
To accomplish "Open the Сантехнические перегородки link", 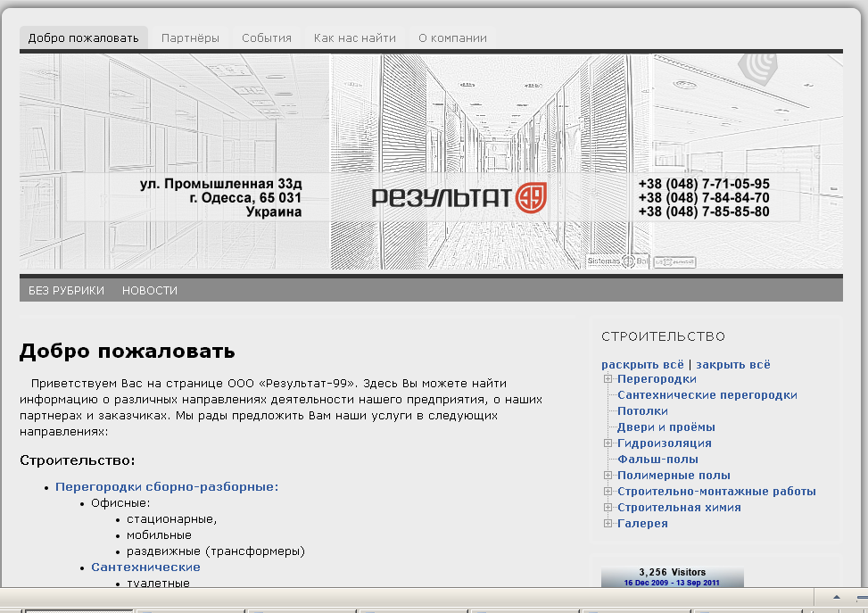I will click(x=707, y=395).
